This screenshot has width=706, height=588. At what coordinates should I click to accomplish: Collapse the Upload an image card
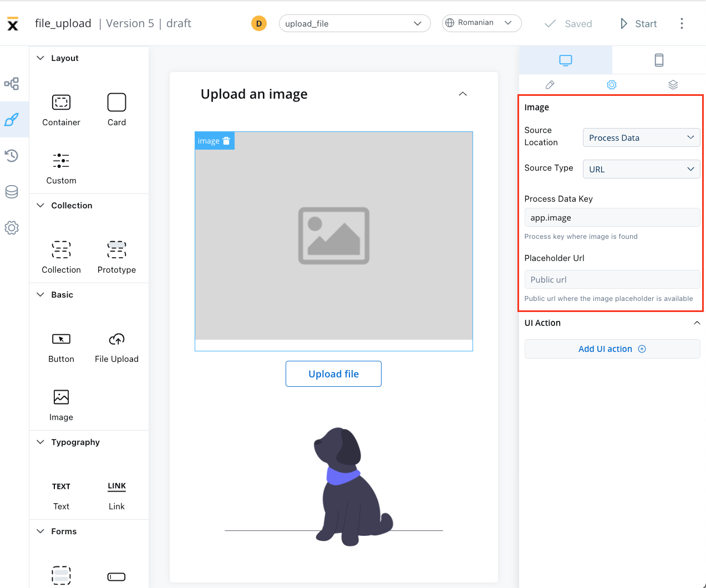[x=463, y=94]
